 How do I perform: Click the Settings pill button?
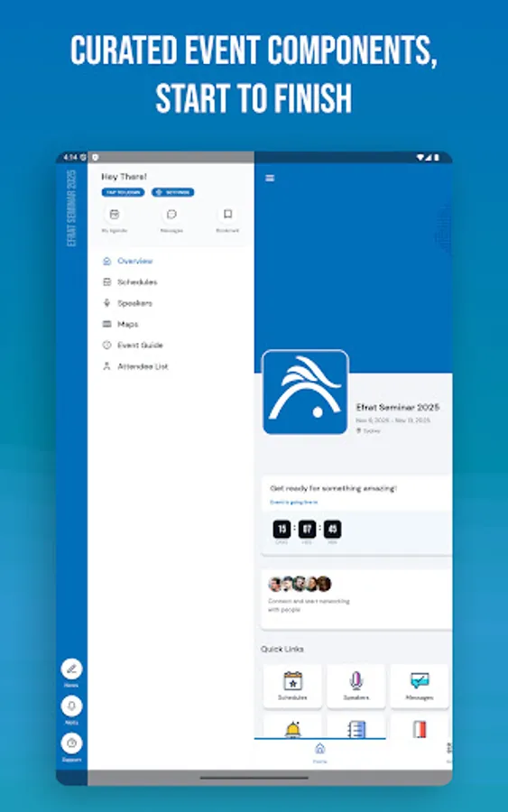[x=173, y=192]
